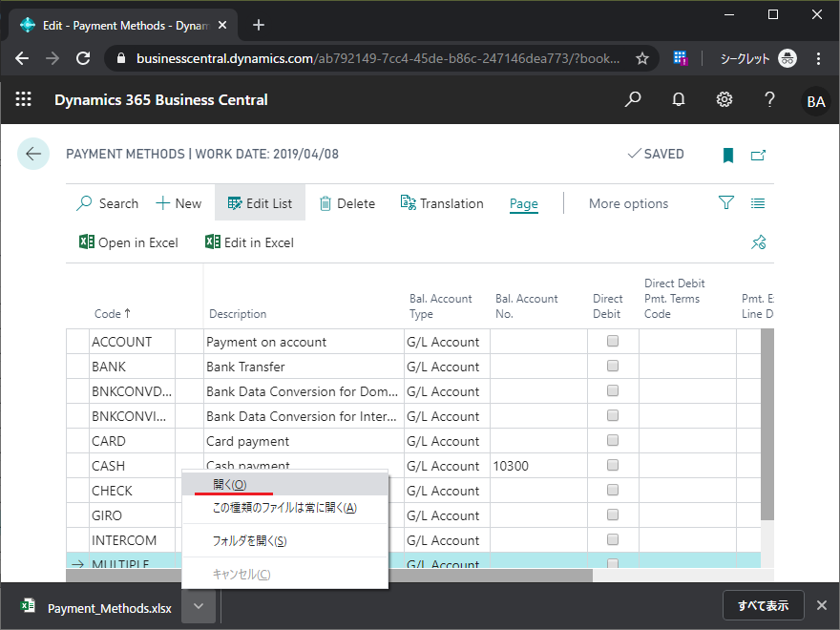
Task: Toggle Direct Debit checkbox for CARD row
Action: tap(613, 440)
